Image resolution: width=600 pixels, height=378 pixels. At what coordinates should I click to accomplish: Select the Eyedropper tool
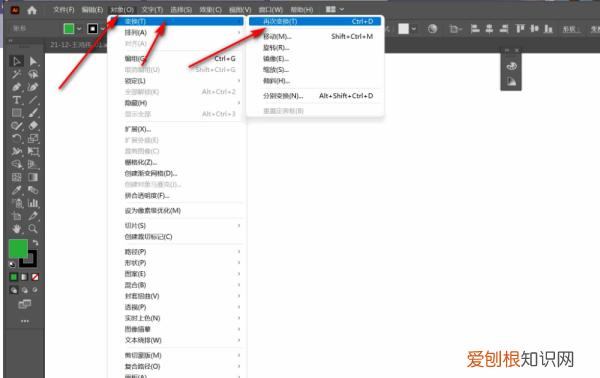(16, 190)
